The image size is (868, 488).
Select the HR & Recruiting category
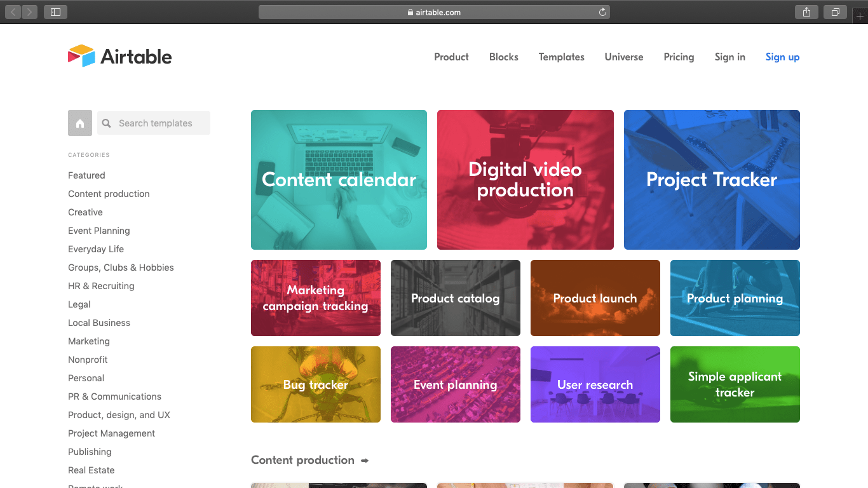tap(101, 286)
